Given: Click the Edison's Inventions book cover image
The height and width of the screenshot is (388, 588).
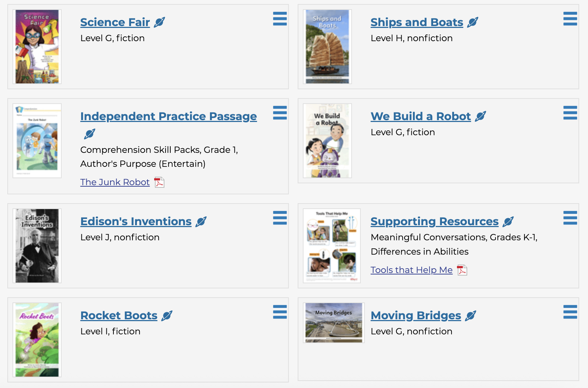Looking at the screenshot, I should [37, 246].
